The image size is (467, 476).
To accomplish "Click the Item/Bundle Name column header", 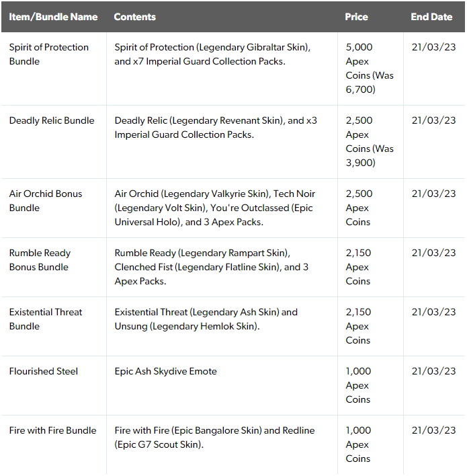I will point(53,17).
